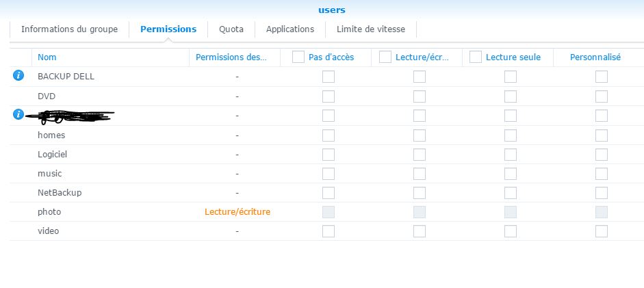The height and width of the screenshot is (288, 644).
Task: Click the info icon beside the redacted folder
Action: point(18,114)
